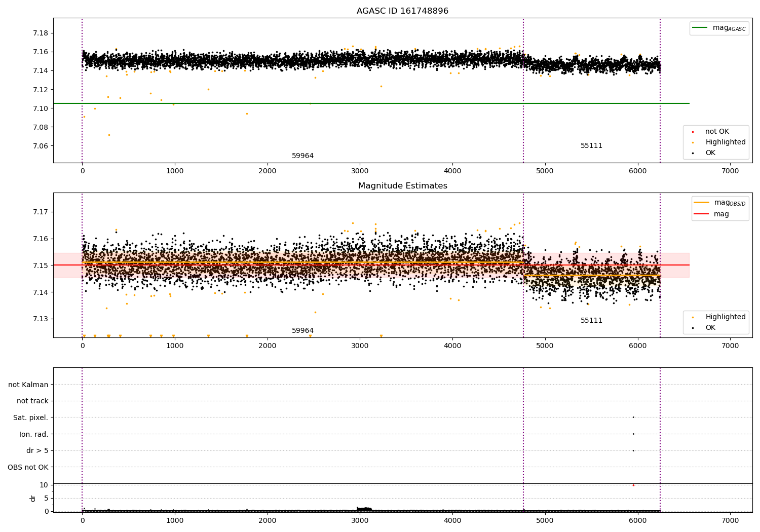This screenshot has height=532, width=760.
Task: Click the 'Sat. pixel.' row label
Action: pos(30,417)
